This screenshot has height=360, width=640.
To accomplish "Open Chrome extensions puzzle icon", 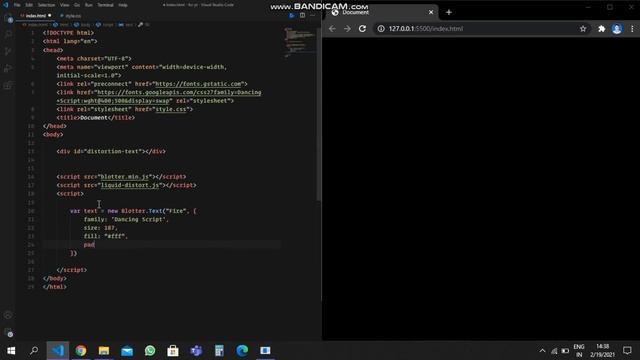I will 602,29.
